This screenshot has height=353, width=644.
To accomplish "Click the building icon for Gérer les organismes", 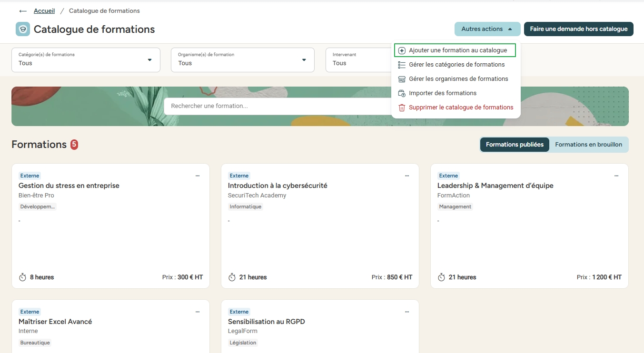I will 402,79.
